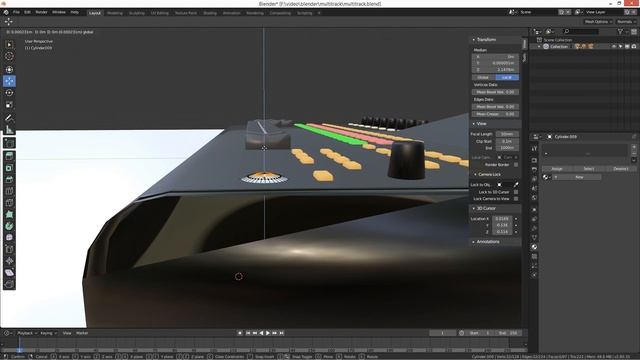Viewport: 640px width, 360px height.
Task: Open the Material properties tab
Action: click(x=534, y=247)
